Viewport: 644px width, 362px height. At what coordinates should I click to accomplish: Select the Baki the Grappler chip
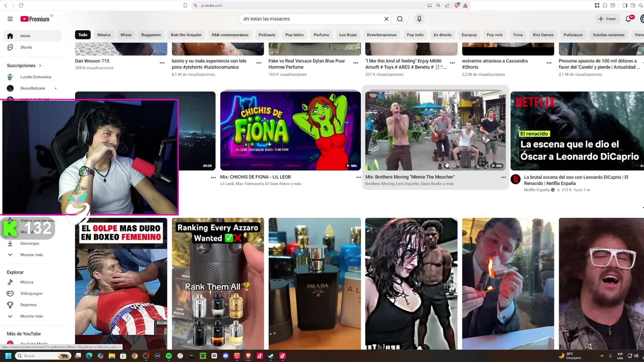pyautogui.click(x=186, y=35)
